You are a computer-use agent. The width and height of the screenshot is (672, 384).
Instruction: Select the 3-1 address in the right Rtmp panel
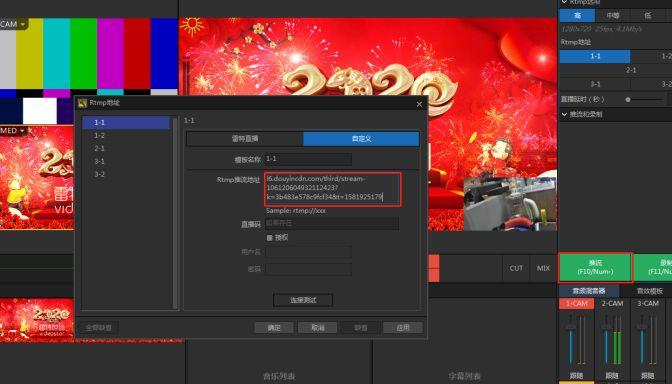(595, 84)
